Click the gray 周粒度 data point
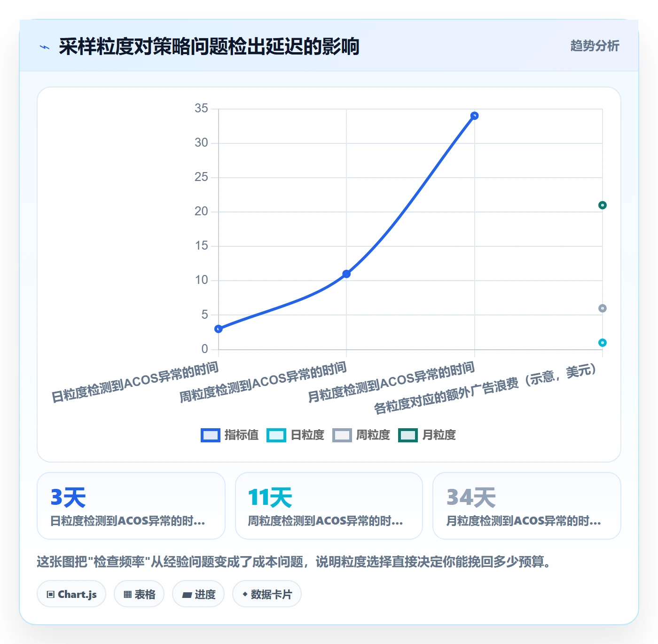Image resolution: width=658 pixels, height=644 pixels. 602,308
